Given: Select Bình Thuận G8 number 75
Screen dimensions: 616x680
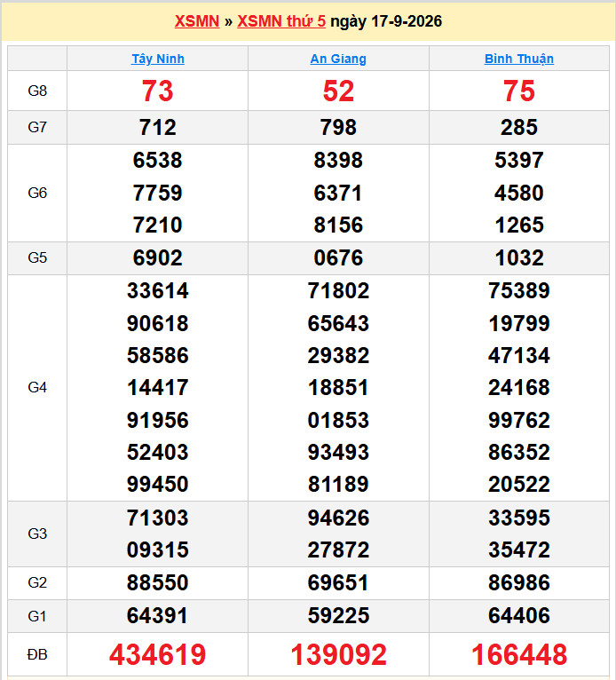Looking at the screenshot, I should (519, 91).
